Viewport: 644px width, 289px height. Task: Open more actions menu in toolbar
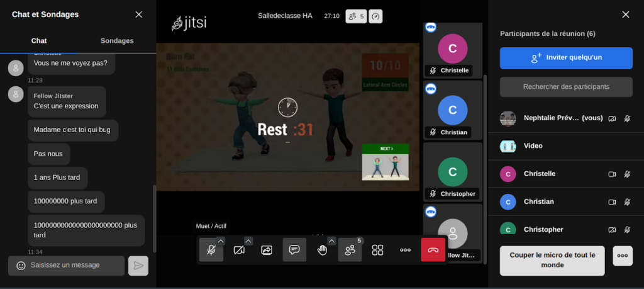click(406, 249)
